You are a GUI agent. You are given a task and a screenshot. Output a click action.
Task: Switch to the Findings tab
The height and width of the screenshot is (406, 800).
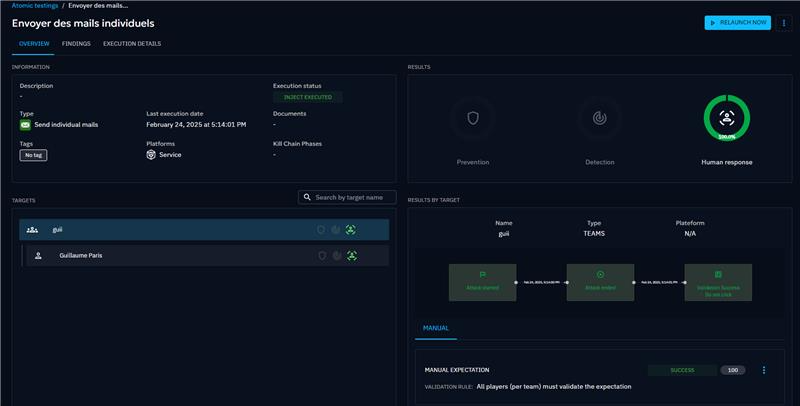(x=76, y=44)
